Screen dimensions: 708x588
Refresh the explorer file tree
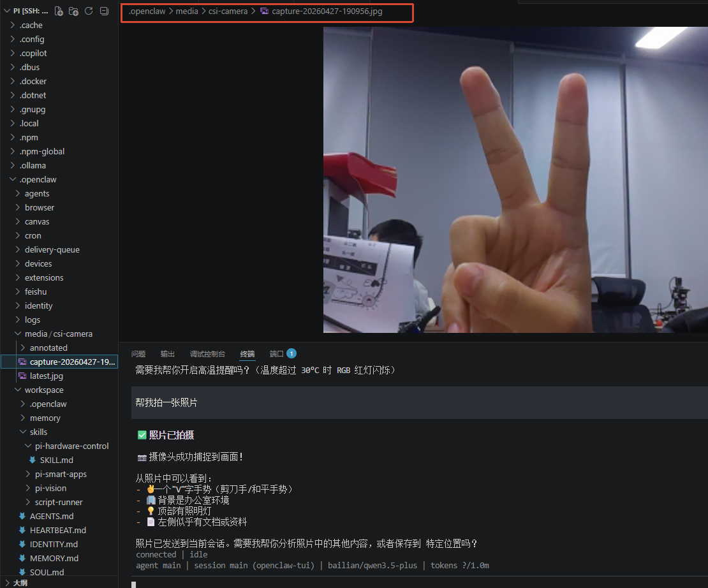click(x=89, y=11)
